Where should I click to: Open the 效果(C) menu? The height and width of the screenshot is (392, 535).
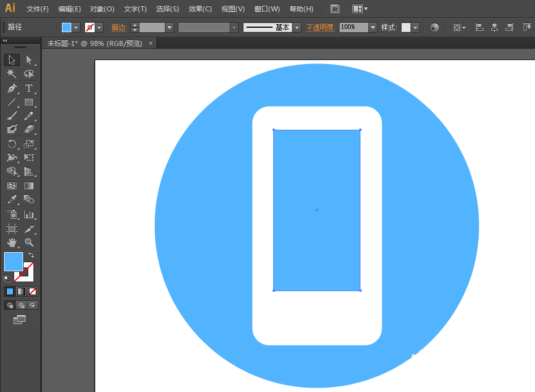coord(200,9)
